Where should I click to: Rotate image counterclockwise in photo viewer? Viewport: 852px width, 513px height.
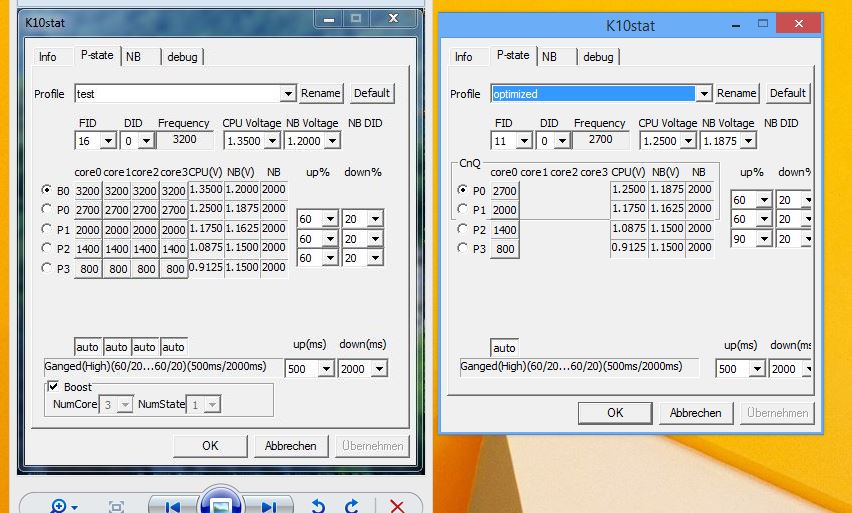click(318, 506)
